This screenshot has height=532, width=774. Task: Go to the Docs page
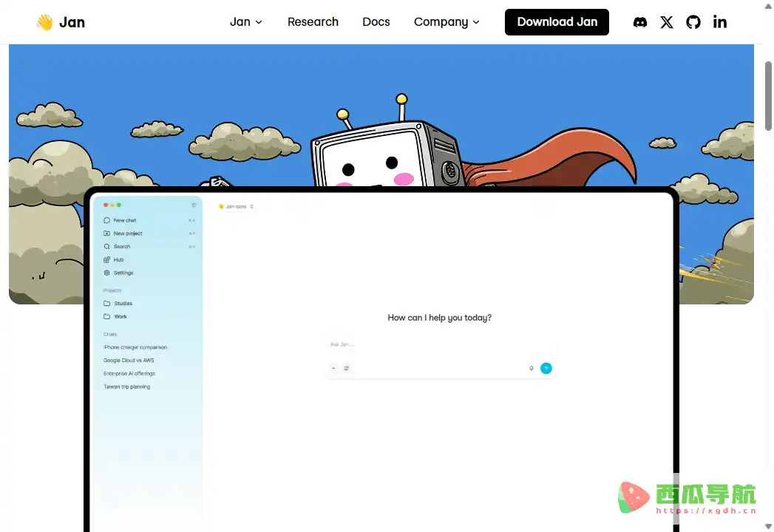pos(376,22)
